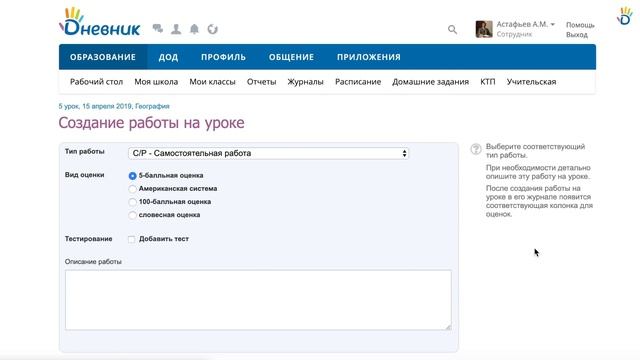Expand the Астафьев А.М. account menu
The height and width of the screenshot is (360, 640).
526,24
